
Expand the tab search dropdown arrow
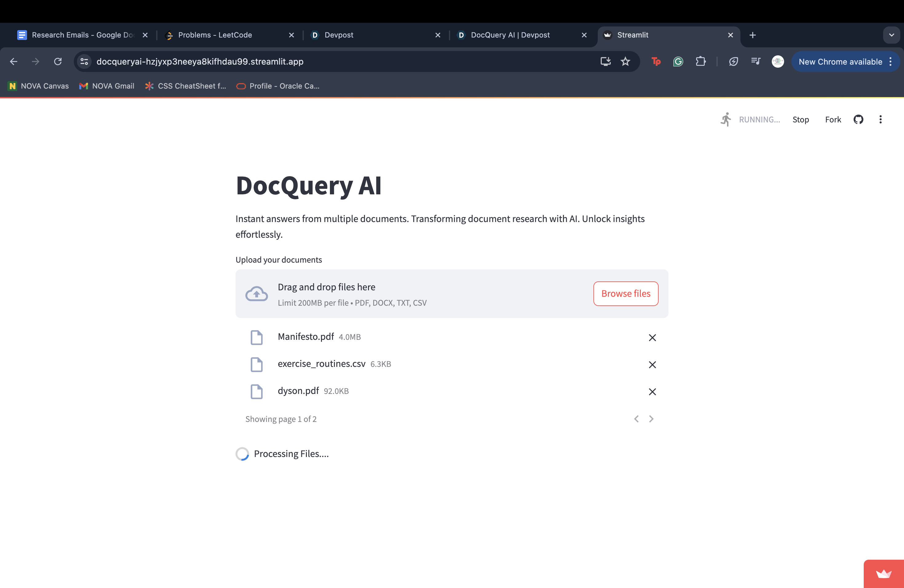tap(891, 35)
